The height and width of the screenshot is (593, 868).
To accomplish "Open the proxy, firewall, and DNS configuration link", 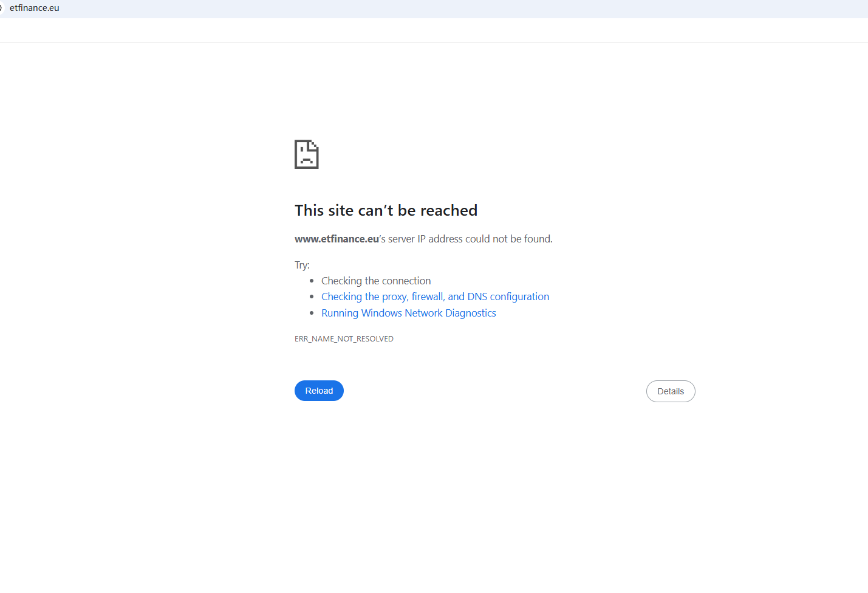I will 435,296.
